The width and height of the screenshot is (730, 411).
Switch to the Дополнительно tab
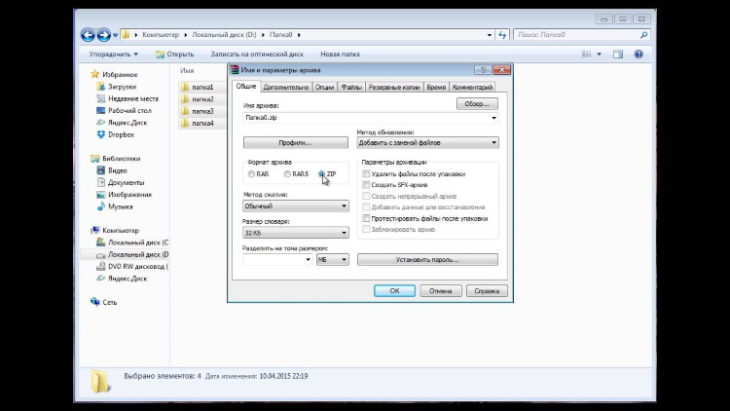coord(286,87)
